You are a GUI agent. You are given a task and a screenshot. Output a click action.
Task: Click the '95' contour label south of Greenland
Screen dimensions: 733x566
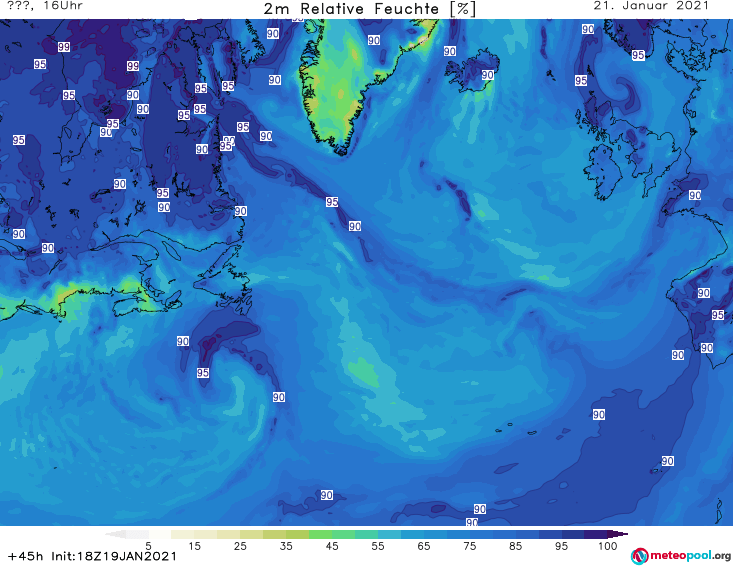pos(332,202)
